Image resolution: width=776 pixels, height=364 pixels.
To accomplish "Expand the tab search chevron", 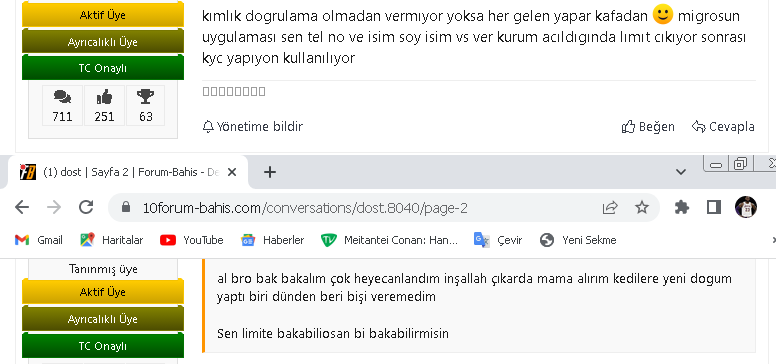I will tap(681, 172).
